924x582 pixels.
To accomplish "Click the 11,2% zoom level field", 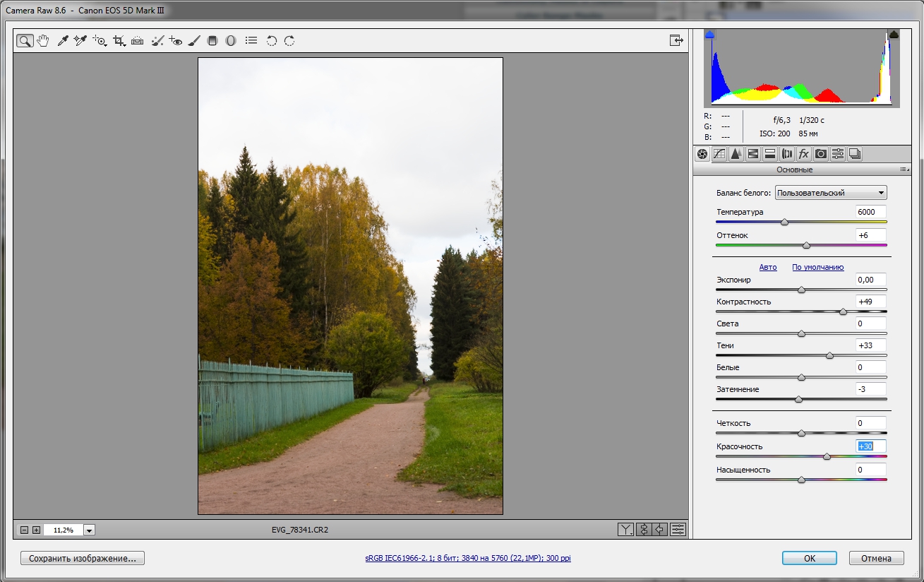I will tap(64, 530).
